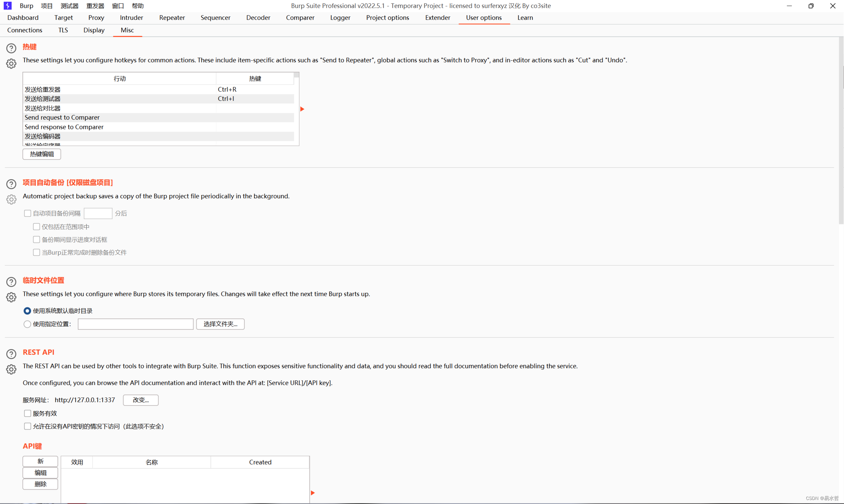Open the 窗口 menu in menu bar
The height and width of the screenshot is (504, 844).
118,6
